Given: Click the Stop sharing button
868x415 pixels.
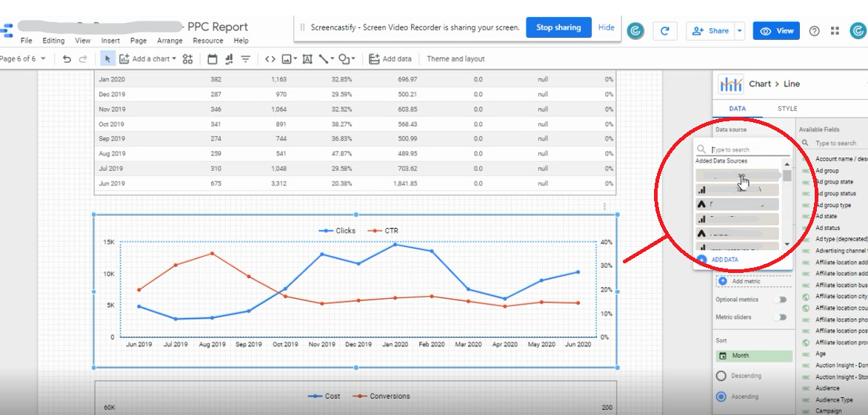Looking at the screenshot, I should pos(558,27).
